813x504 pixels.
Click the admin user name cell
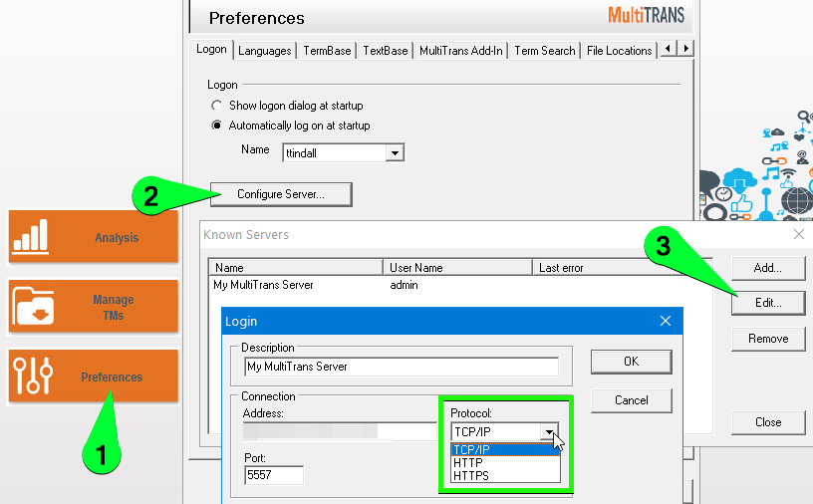[404, 285]
